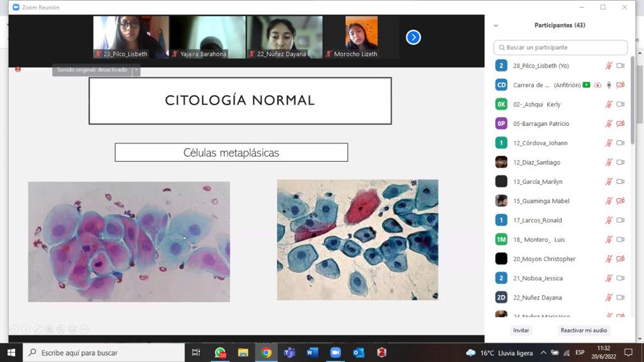
Task: Click muted mic icon for 28_Pilco_Lisbeth row
Action: [x=609, y=65]
